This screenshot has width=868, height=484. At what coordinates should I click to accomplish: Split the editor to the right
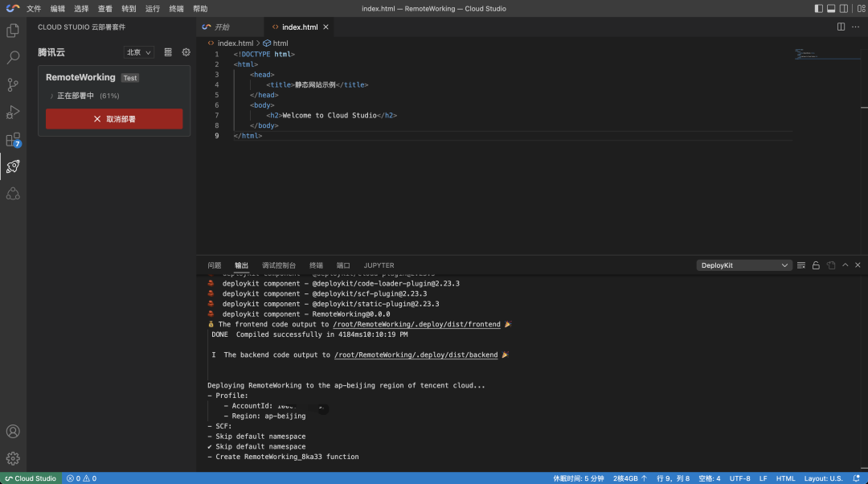point(841,27)
